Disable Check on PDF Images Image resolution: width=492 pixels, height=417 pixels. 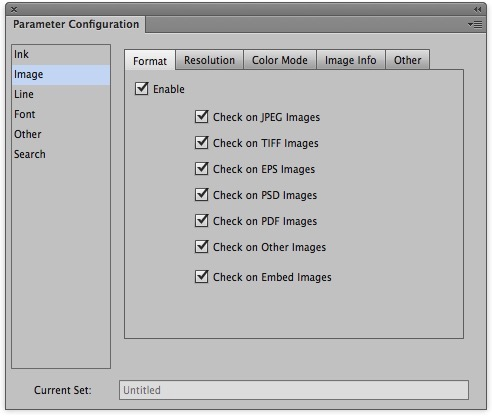[x=202, y=221]
